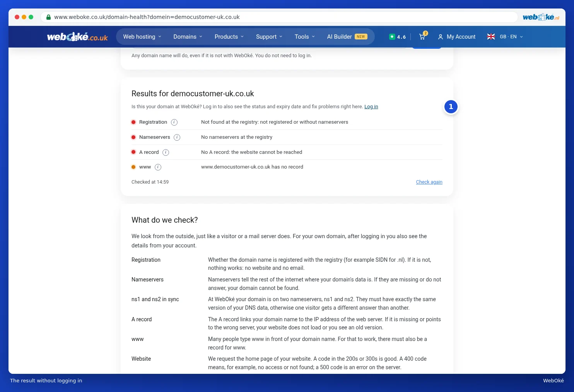The height and width of the screenshot is (392, 574).
Task: Open the Support menu
Action: [269, 37]
